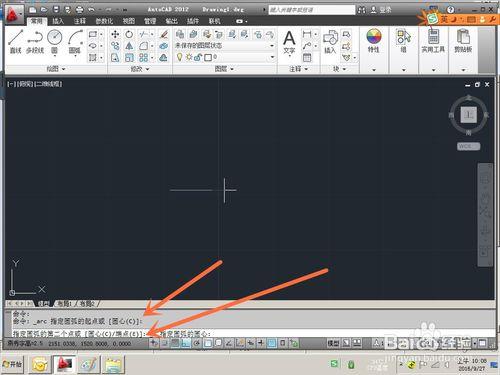Image resolution: width=500 pixels, height=375 pixels.
Task: Click the WCS button under the ViewCube
Action: [468, 146]
